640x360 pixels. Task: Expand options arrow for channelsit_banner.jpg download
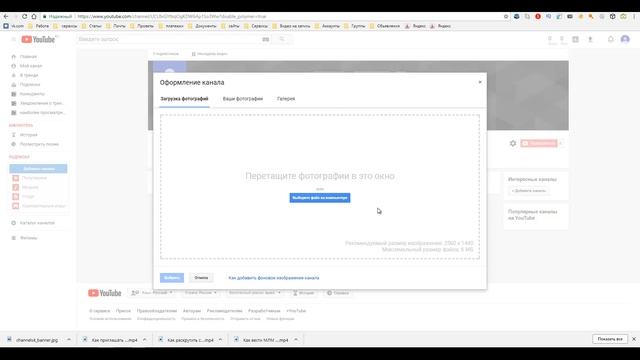tap(69, 340)
